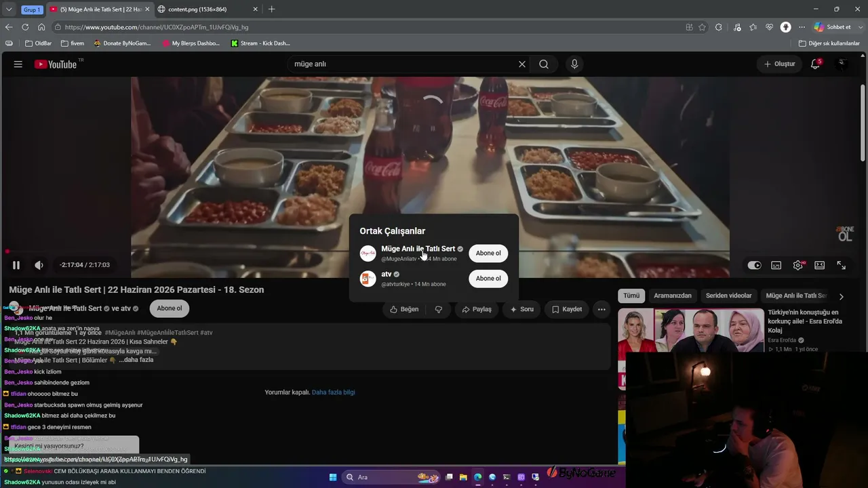Image resolution: width=868 pixels, height=488 pixels.
Task: Subscribe to Müge Anlı ile Tatlı Sert in popup
Action: pyautogui.click(x=488, y=253)
